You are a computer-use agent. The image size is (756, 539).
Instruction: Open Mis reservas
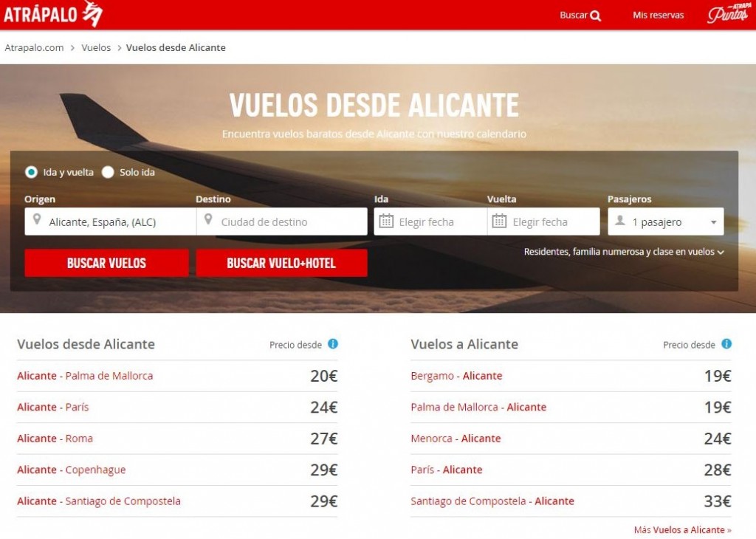point(658,15)
